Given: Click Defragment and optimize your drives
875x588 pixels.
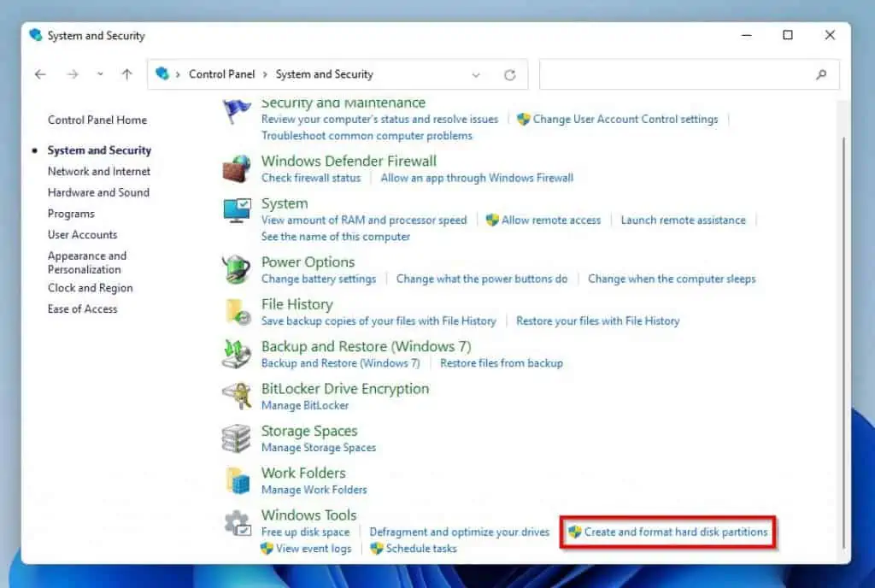Looking at the screenshot, I should 459,532.
